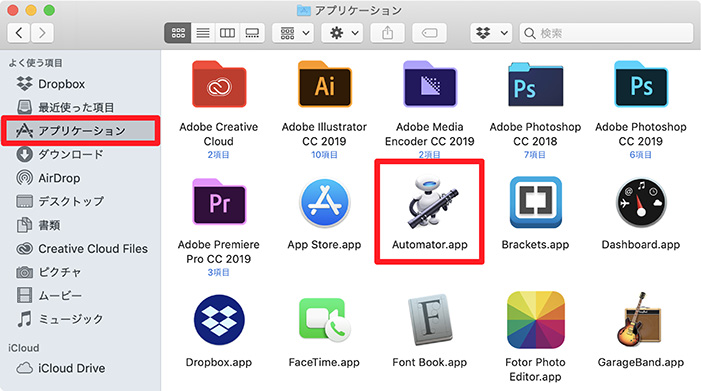Switch to gallery view
Image resolution: width=701 pixels, height=391 pixels.
[252, 33]
